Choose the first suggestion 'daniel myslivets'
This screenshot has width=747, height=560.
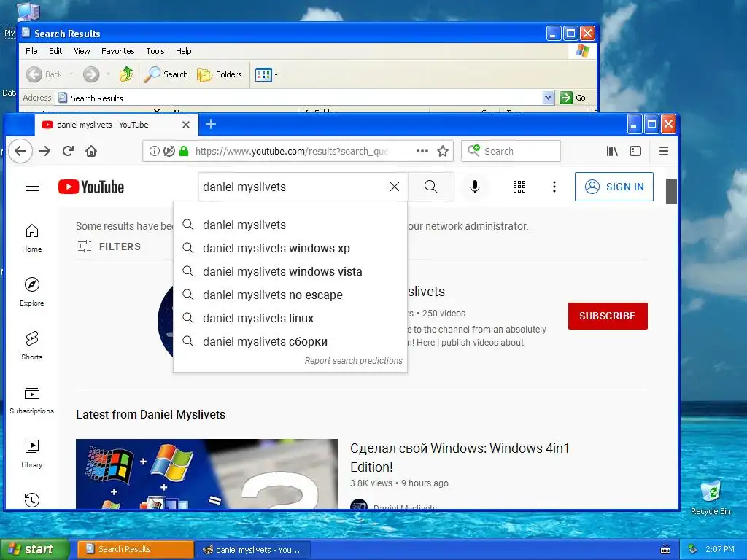pyautogui.click(x=290, y=225)
